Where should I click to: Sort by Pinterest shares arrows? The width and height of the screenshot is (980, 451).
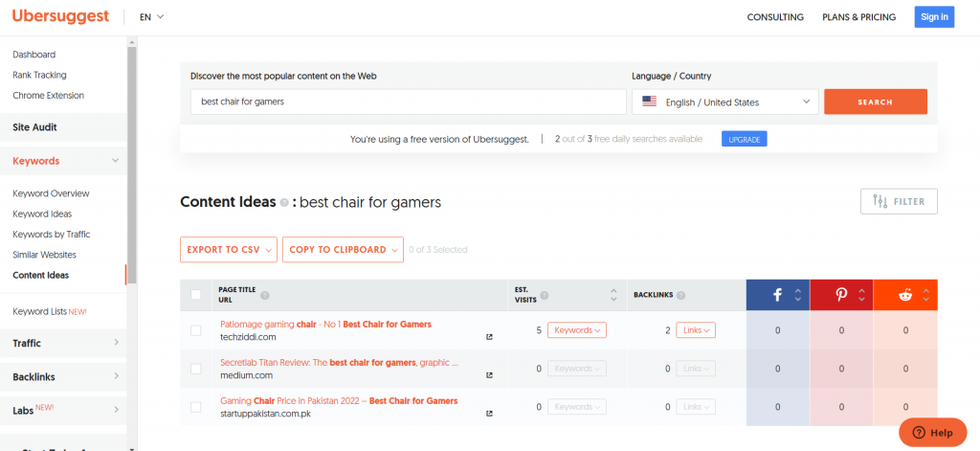862,295
